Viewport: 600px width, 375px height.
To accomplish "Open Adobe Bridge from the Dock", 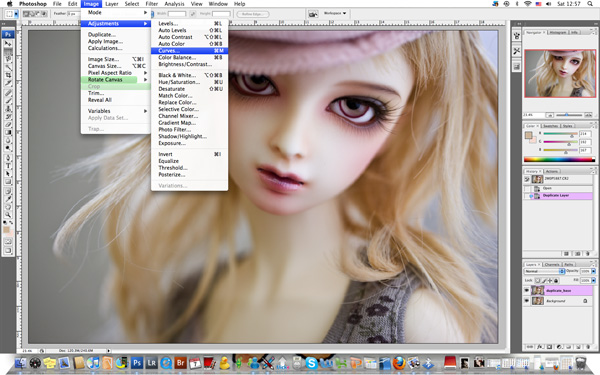I will pyautogui.click(x=180, y=362).
